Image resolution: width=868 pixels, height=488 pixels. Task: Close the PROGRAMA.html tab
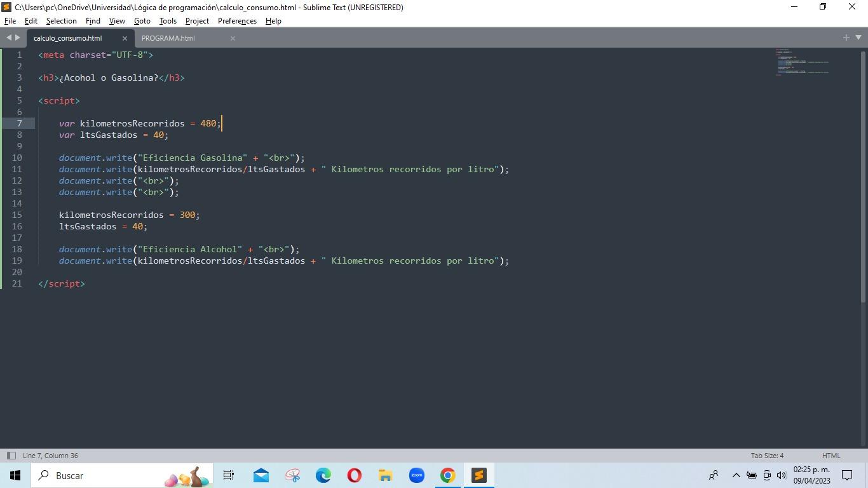pos(233,38)
